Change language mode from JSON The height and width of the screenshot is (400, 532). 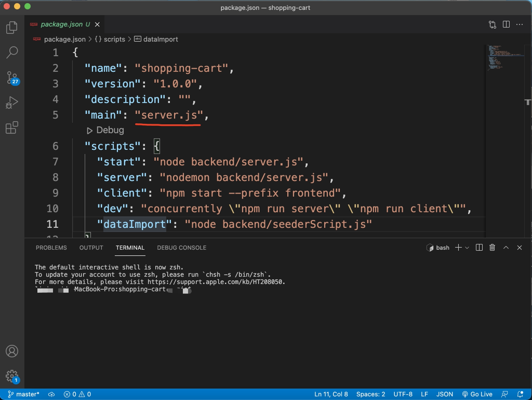pos(445,394)
